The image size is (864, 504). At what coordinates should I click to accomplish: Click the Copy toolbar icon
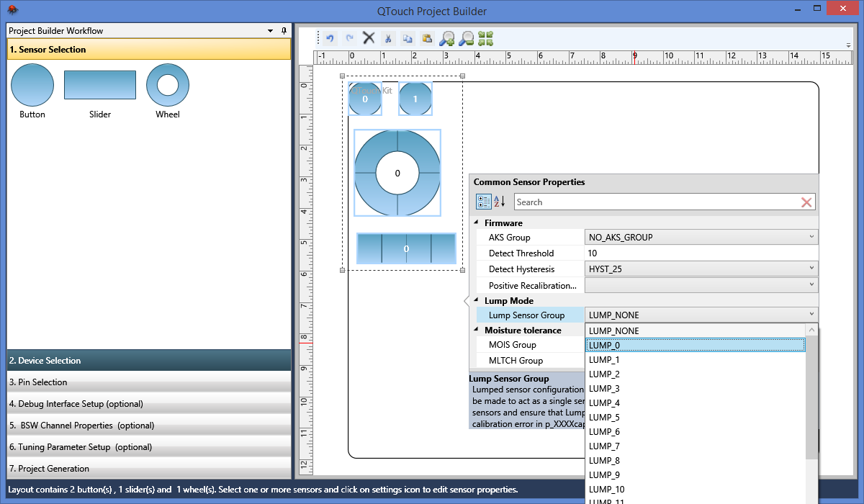[x=408, y=39]
